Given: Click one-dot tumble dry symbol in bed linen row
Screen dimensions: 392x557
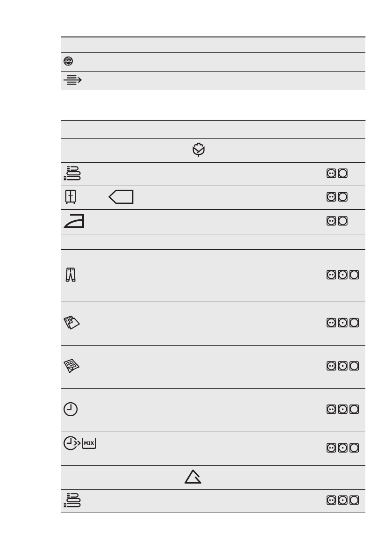Looking at the screenshot, I should click(x=343, y=323).
